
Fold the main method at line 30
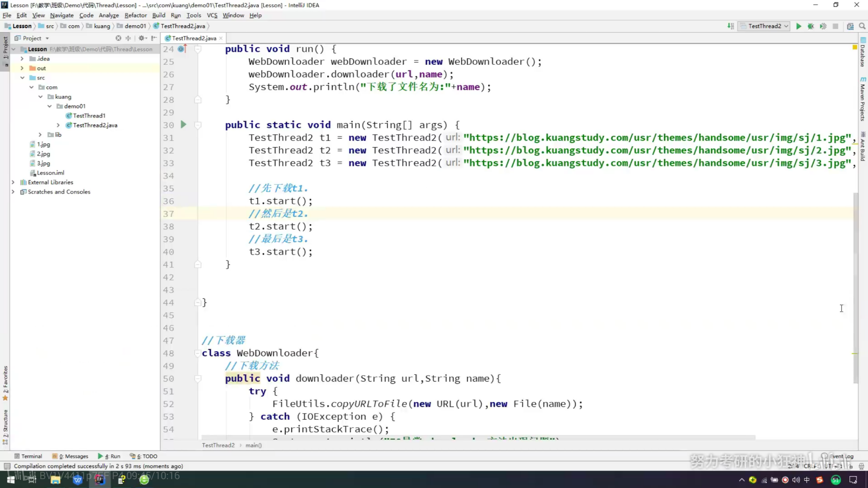(x=198, y=125)
